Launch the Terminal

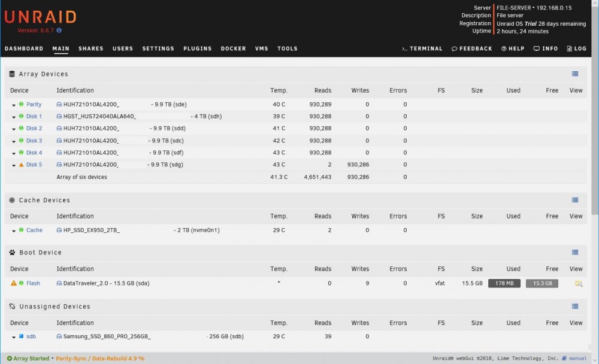[x=422, y=48]
